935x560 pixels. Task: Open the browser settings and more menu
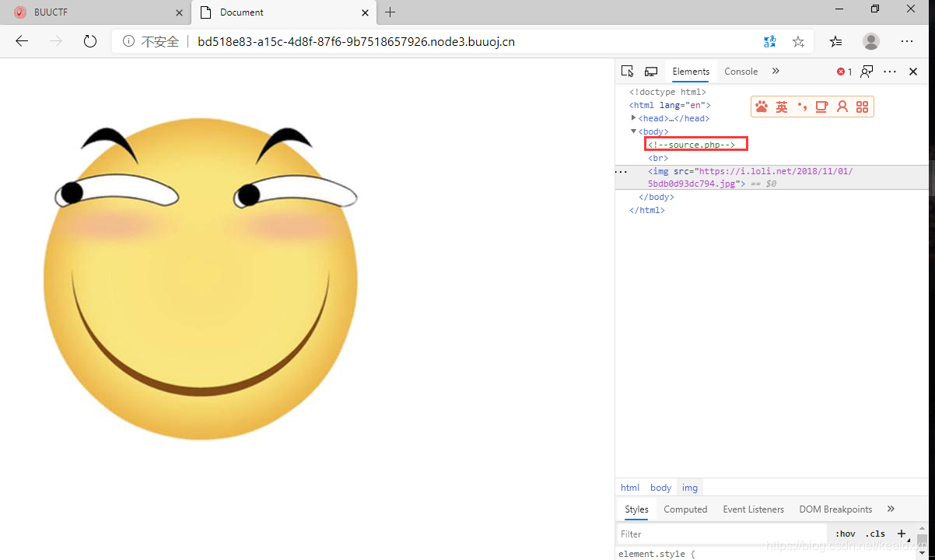(x=907, y=41)
